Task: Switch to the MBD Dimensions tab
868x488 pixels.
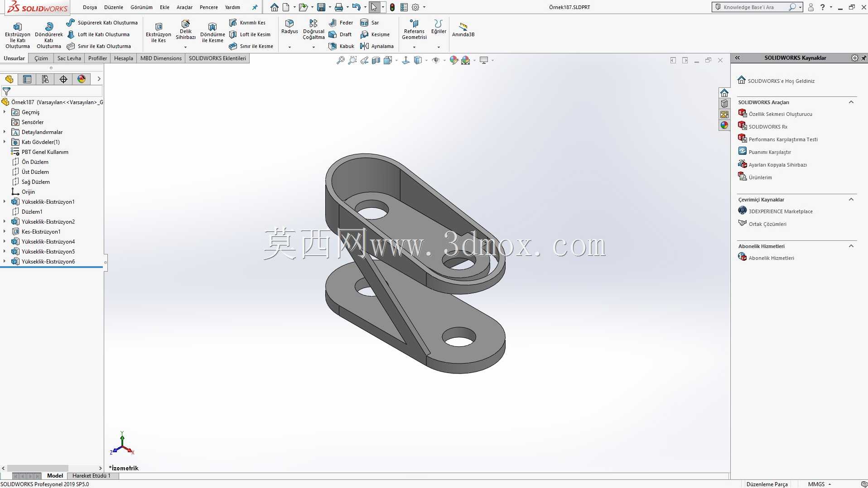Action: tap(161, 58)
